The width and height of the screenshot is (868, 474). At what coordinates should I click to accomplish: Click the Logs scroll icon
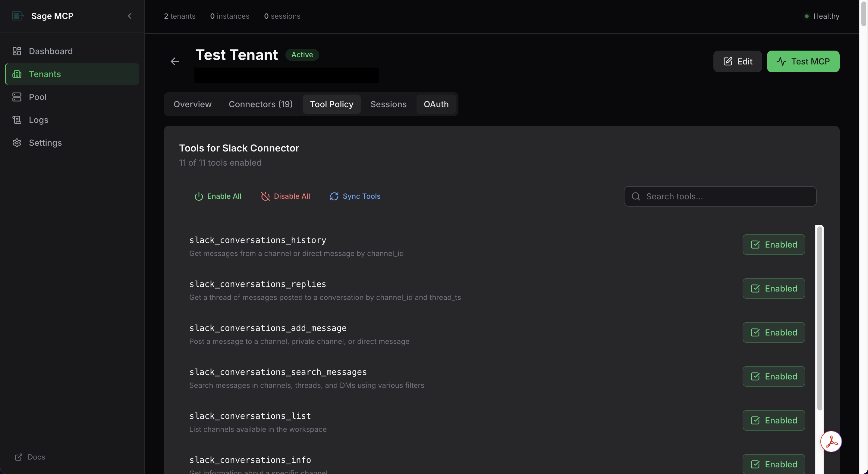pos(17,120)
